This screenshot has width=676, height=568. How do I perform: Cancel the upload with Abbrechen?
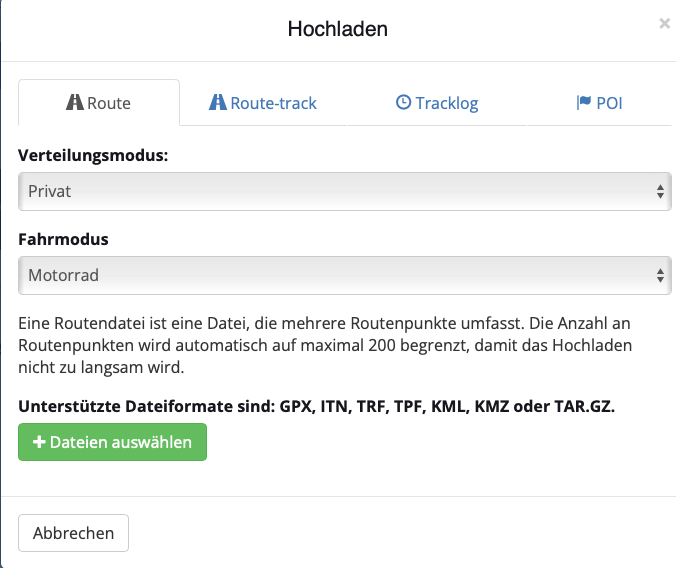[x=74, y=533]
